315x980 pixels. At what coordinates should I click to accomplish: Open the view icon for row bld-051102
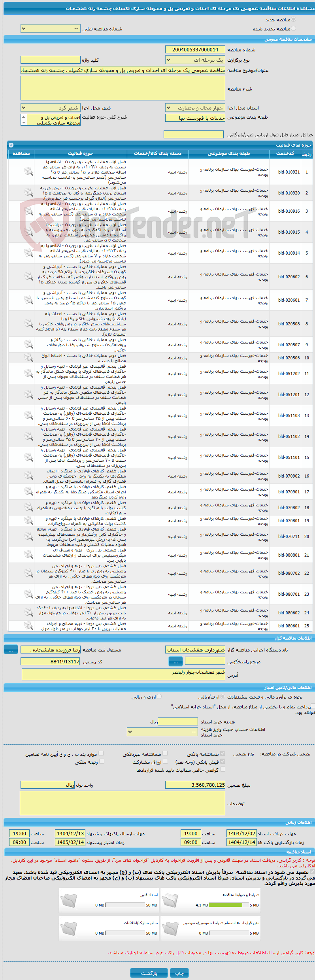point(28,436)
